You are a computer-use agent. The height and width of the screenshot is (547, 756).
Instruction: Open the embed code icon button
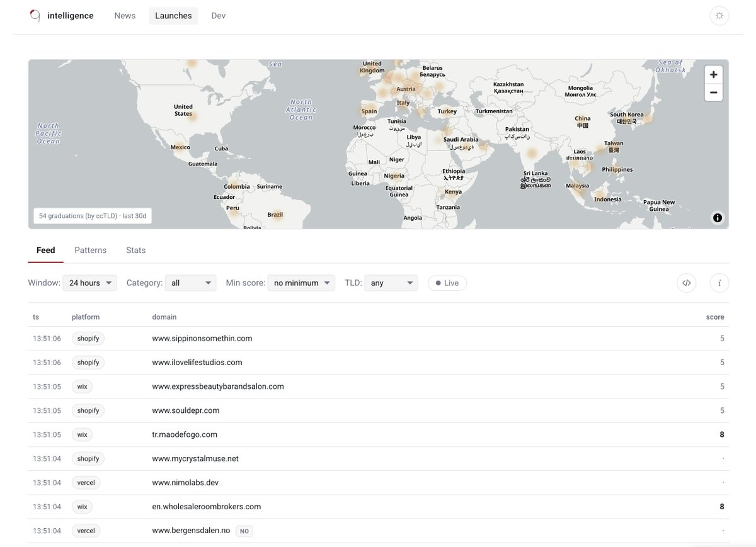click(x=687, y=283)
